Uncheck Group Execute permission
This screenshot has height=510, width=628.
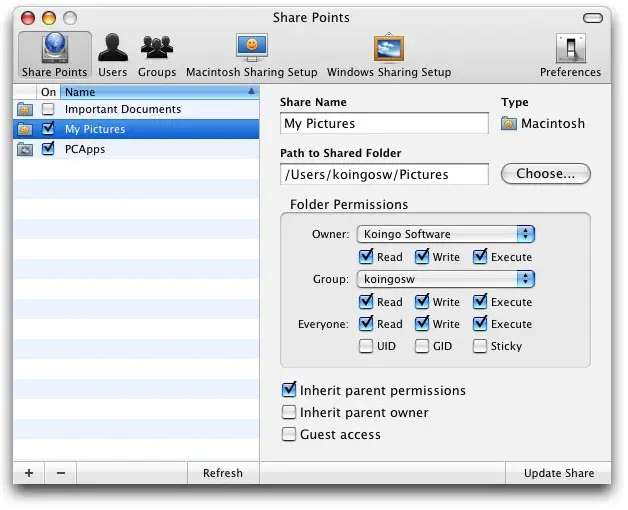pyautogui.click(x=480, y=301)
